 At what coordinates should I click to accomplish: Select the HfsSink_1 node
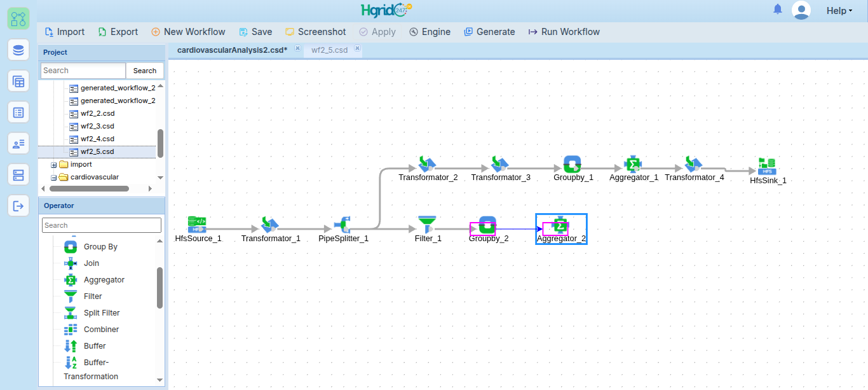click(x=768, y=171)
